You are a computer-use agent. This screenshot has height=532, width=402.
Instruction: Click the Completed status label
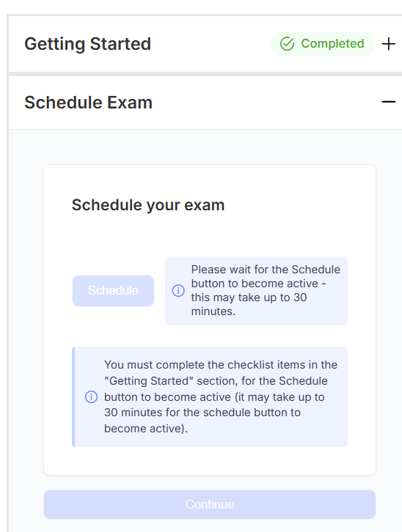coord(332,43)
